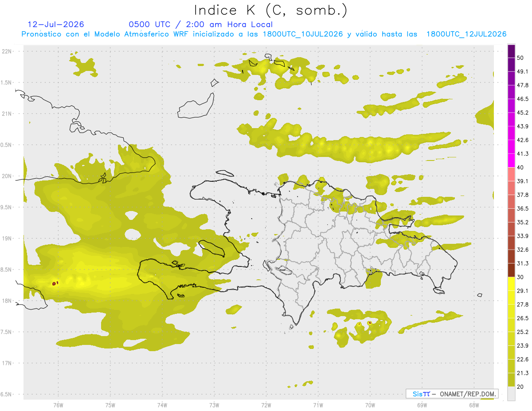Click the colorbar value '25.2'
This screenshot has height=411, width=532.
523,332
